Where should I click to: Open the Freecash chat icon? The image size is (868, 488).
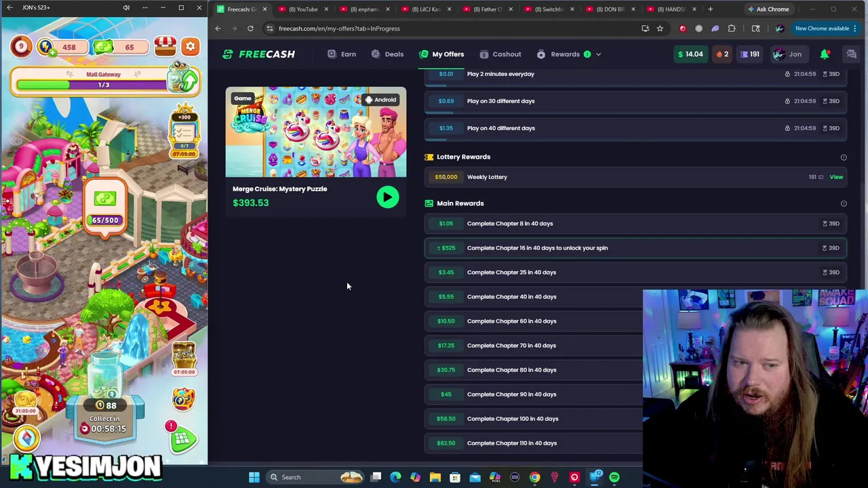point(850,54)
